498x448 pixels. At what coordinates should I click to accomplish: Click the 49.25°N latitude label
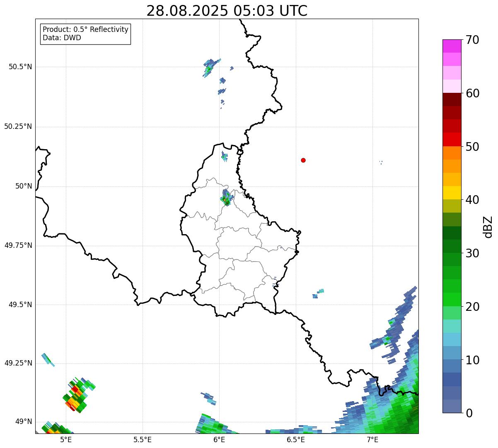coord(18,363)
